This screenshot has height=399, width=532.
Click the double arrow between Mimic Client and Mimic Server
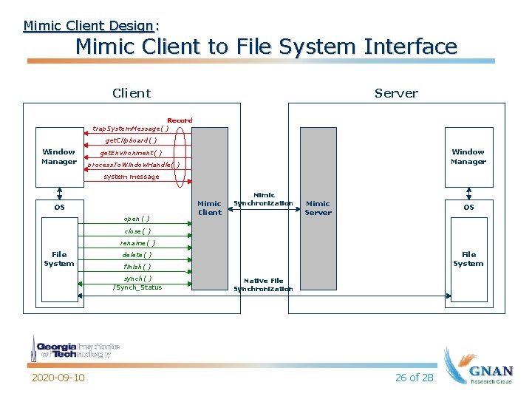coord(264,209)
